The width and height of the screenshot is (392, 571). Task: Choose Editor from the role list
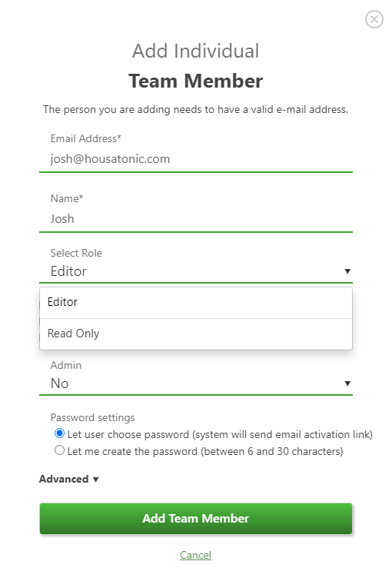coord(196,303)
